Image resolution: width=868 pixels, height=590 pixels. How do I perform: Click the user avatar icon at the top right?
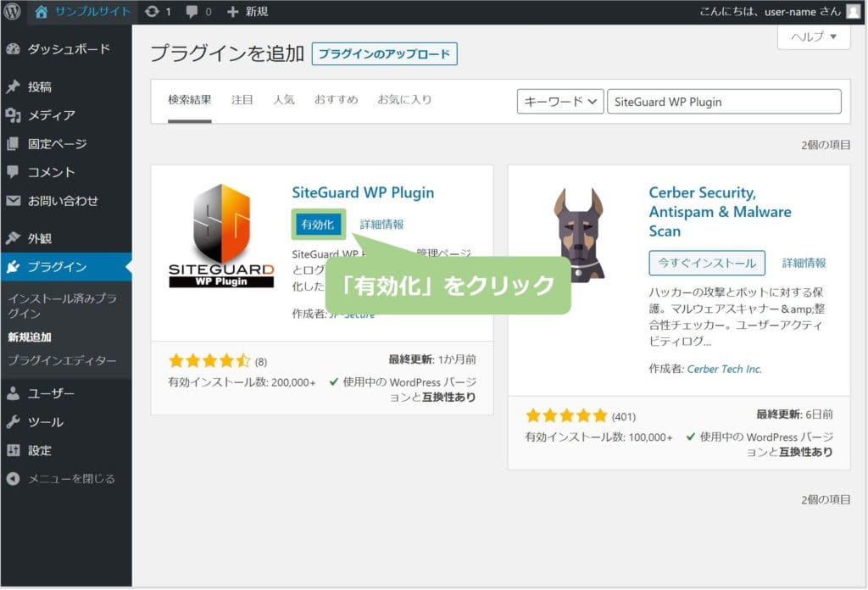coord(854,12)
